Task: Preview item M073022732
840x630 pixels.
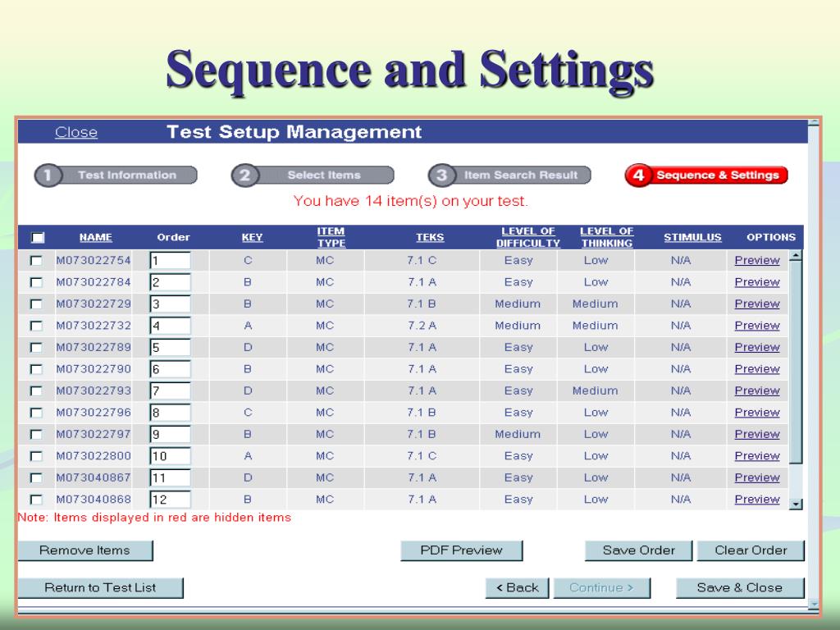Action: pos(757,325)
